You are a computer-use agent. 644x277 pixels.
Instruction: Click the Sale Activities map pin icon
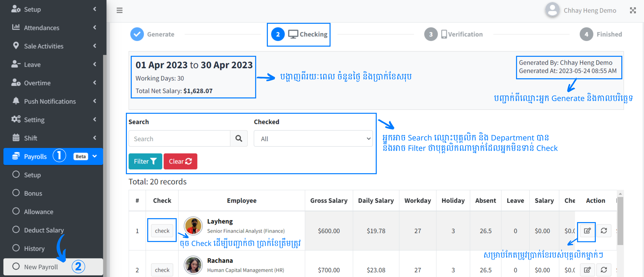pyautogui.click(x=16, y=46)
